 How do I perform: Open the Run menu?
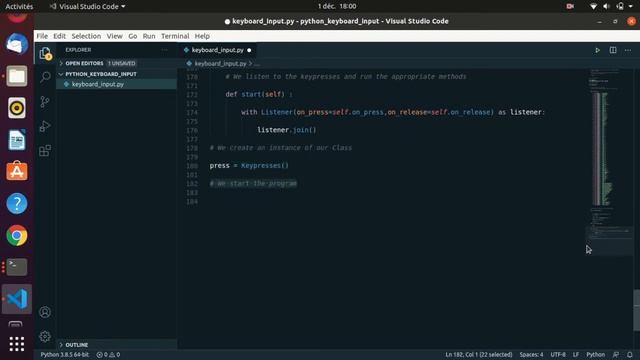pyautogui.click(x=149, y=36)
